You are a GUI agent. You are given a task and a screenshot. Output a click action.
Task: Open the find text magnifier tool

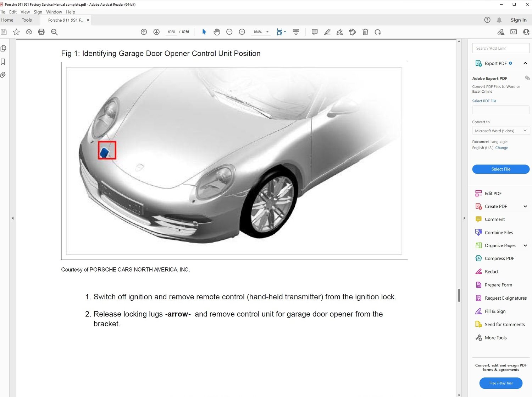(x=54, y=32)
